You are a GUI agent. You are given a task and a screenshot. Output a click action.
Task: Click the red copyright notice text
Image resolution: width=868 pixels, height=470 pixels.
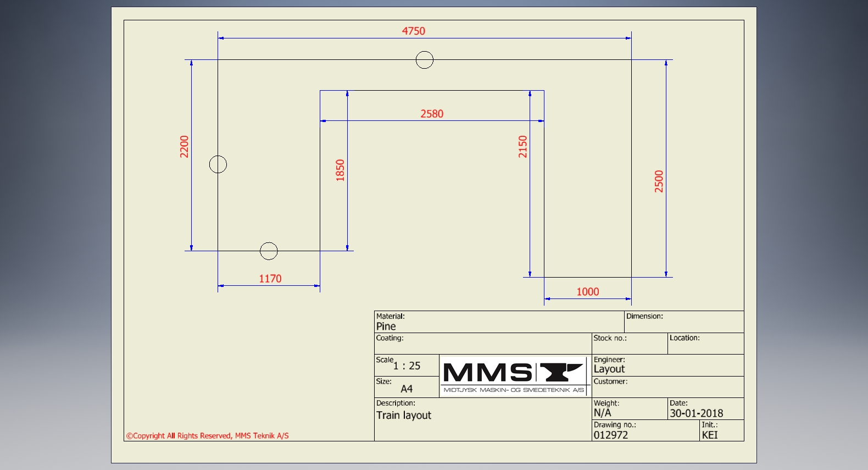click(x=208, y=436)
